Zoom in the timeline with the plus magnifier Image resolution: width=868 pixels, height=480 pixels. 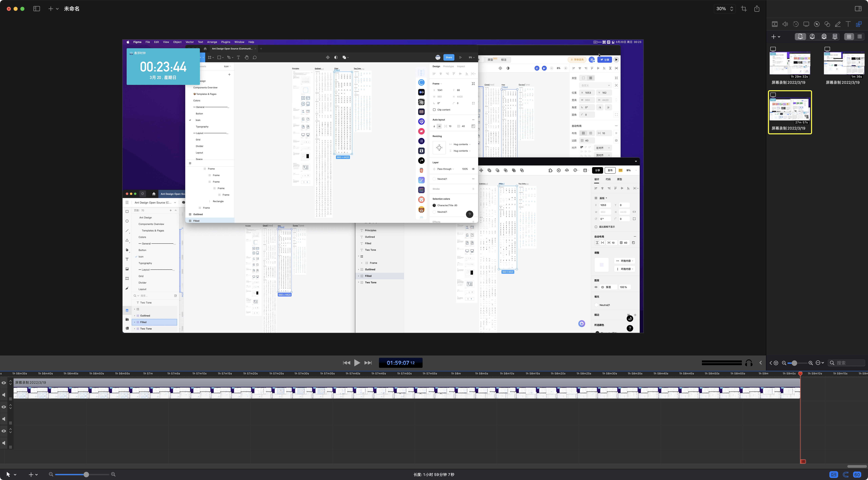tap(113, 474)
